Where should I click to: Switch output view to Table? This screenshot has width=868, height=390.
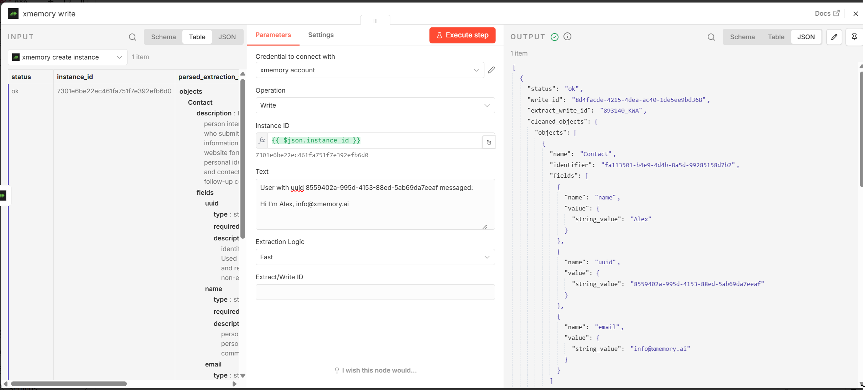point(776,37)
